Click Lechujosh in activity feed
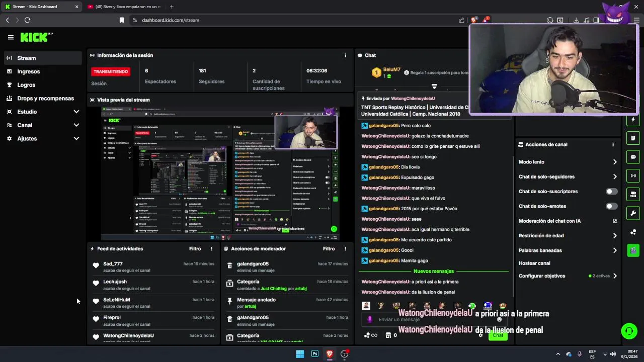The height and width of the screenshot is (362, 644). click(x=115, y=282)
